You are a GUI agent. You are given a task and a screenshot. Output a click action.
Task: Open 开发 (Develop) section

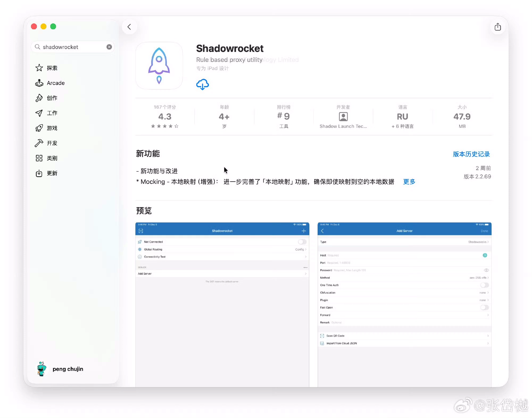point(73,143)
